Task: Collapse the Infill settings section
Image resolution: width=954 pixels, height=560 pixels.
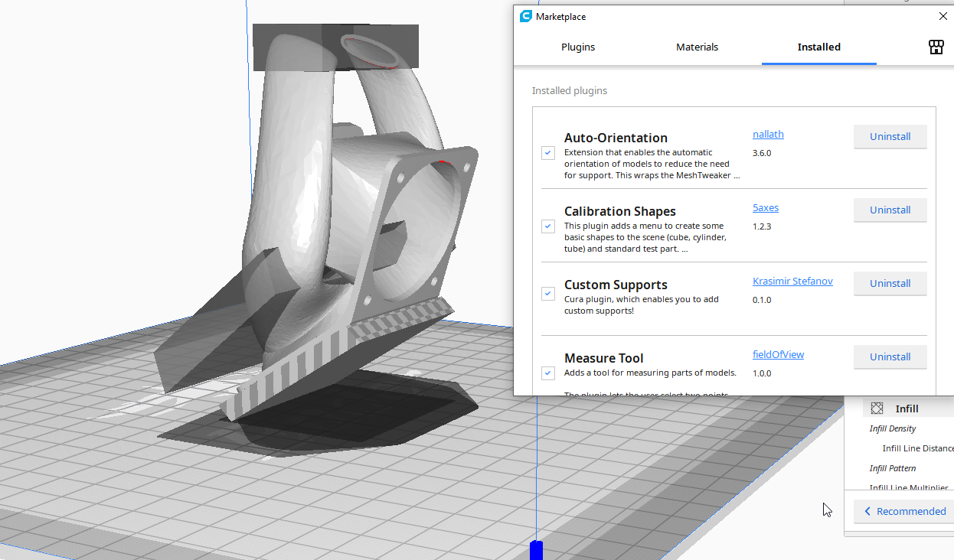Action: pyautogui.click(x=908, y=409)
